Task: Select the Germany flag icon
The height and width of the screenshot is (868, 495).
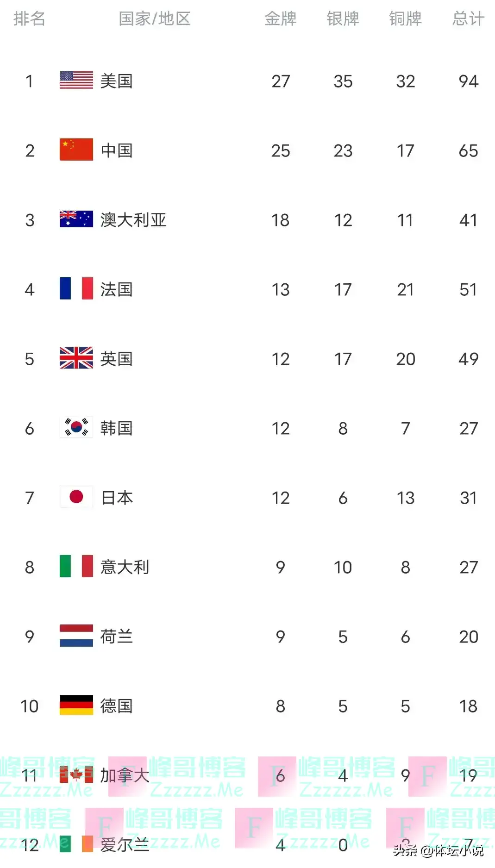Action: point(76,706)
